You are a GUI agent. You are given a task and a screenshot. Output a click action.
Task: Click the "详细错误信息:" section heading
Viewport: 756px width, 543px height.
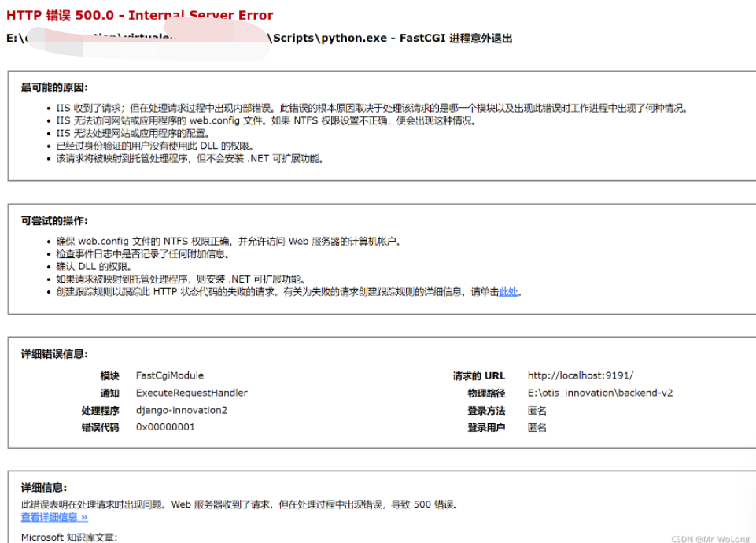(x=54, y=352)
